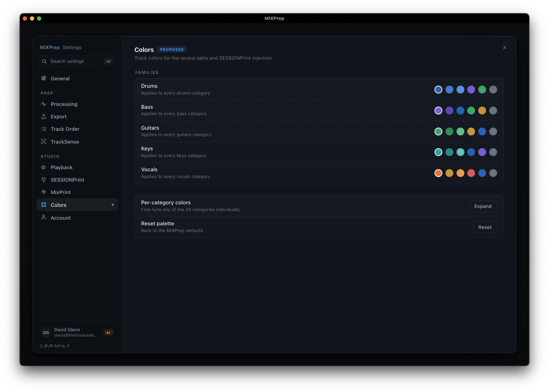
Task: Click the MixPrint fingerprint icon
Action: coord(44,192)
